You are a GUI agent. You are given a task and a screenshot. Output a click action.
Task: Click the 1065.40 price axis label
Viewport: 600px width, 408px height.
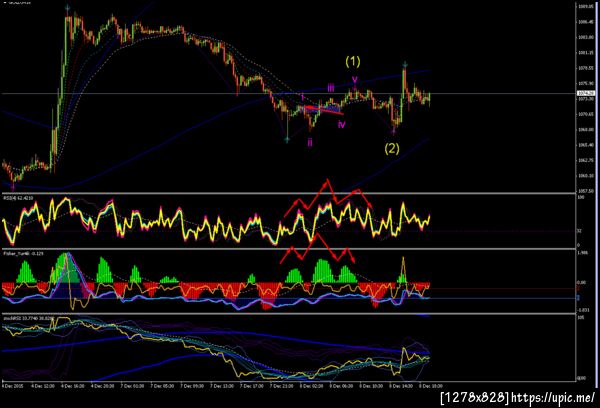(x=585, y=145)
